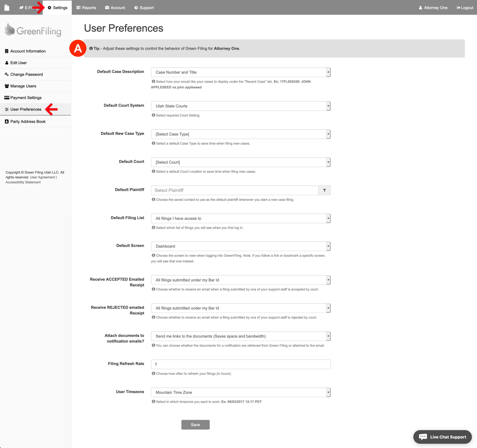Image resolution: width=477 pixels, height=448 pixels.
Task: Switch to the Settings tab
Action: [57, 7]
